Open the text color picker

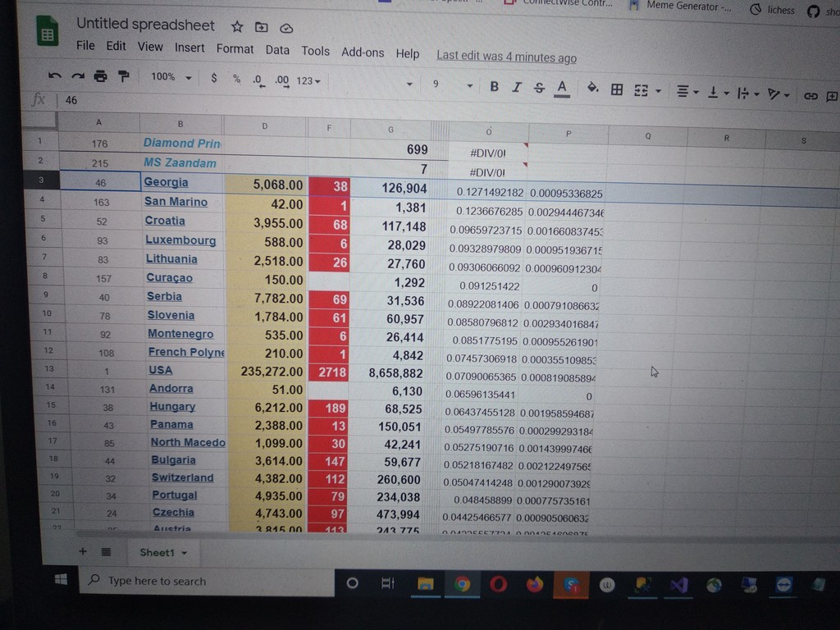(x=561, y=89)
